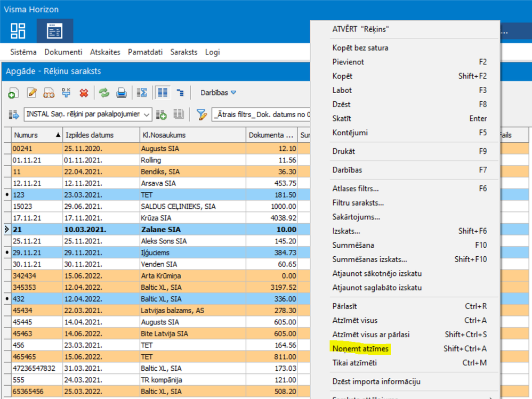Click the filter funnel icon
The image size is (532, 399).
[201, 115]
